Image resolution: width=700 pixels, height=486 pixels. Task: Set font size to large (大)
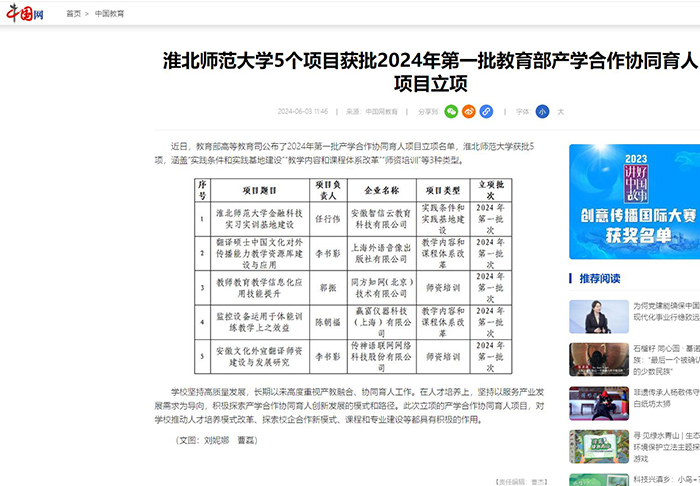click(x=561, y=111)
